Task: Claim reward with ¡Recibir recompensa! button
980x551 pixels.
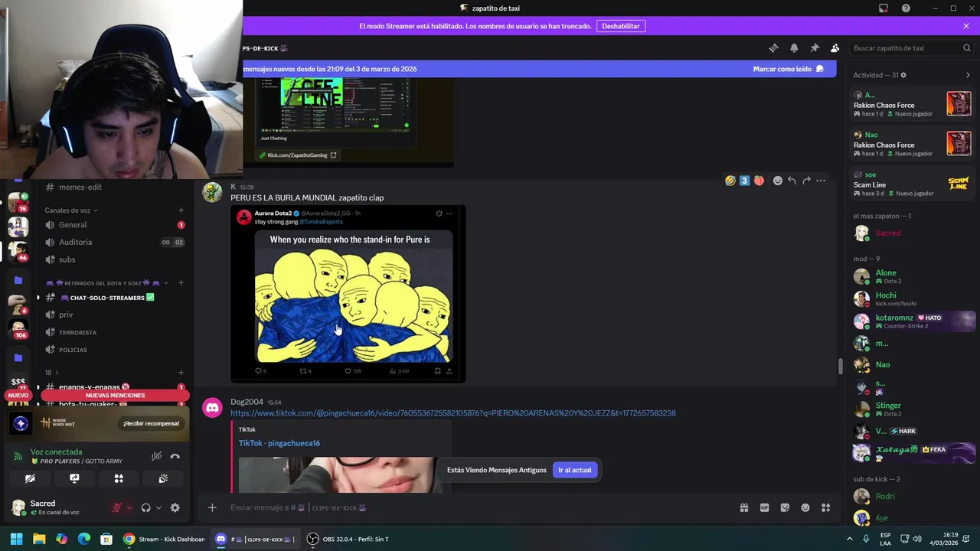Action: tap(151, 423)
